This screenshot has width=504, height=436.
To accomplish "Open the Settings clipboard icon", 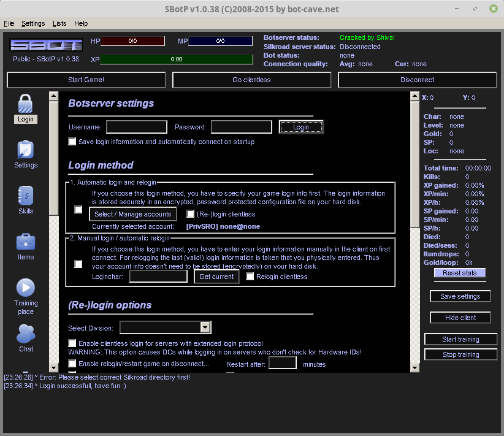I will 25,150.
